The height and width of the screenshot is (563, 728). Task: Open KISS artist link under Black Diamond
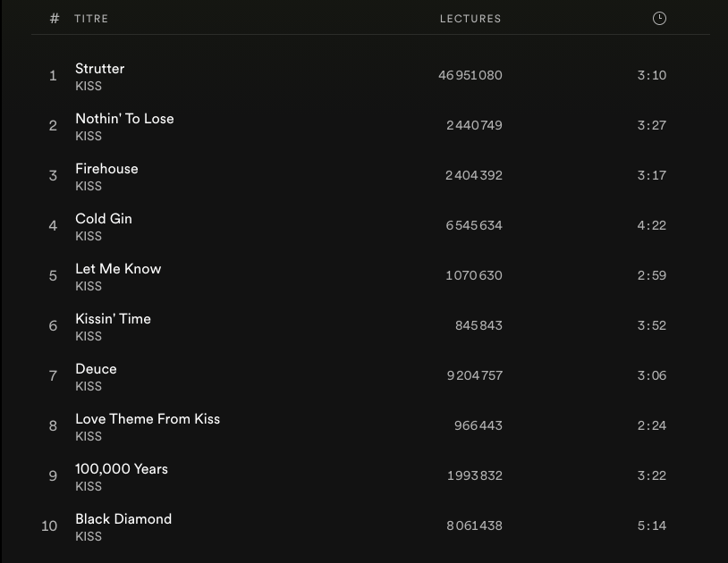(x=89, y=537)
